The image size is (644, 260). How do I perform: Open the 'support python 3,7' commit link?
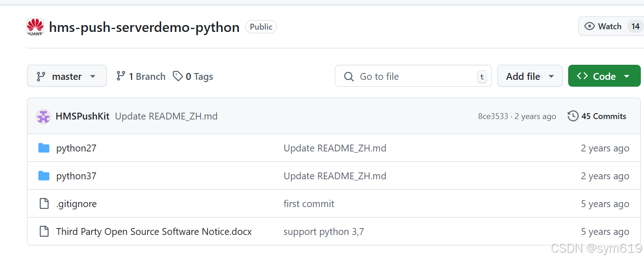tap(324, 232)
